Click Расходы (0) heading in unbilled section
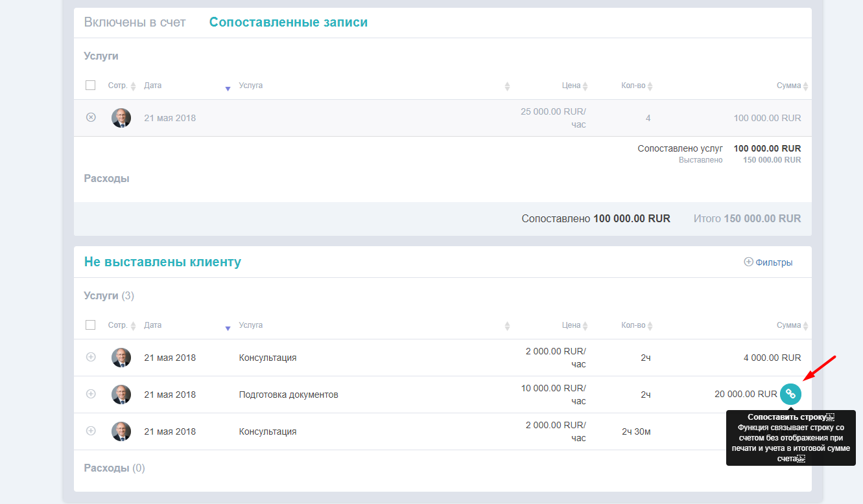 coord(115,468)
